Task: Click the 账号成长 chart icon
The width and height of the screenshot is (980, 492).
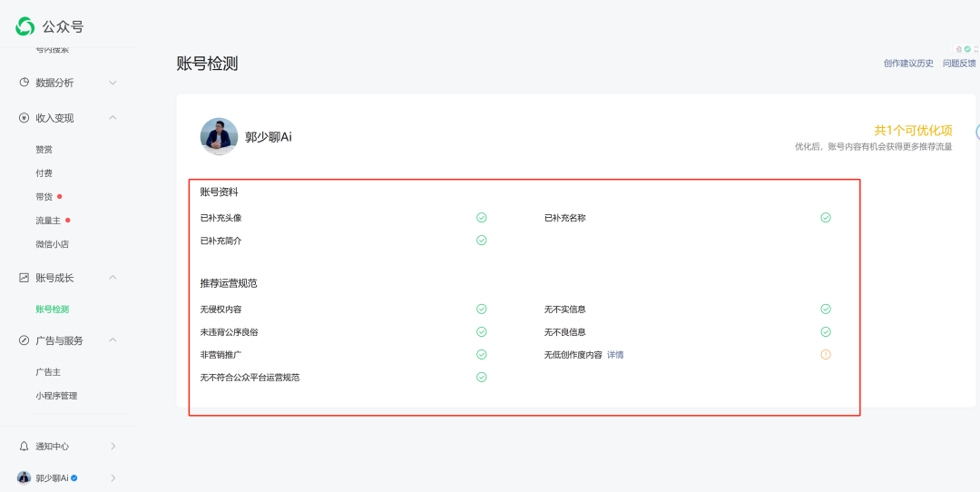Action: 24,278
